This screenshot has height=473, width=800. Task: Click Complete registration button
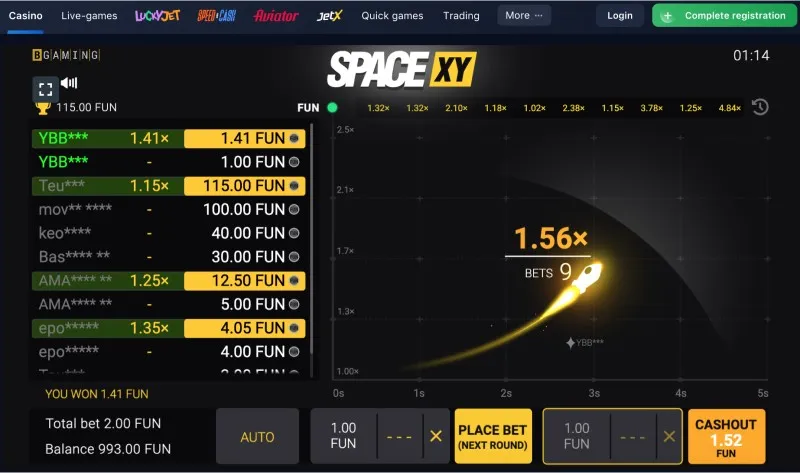click(724, 16)
